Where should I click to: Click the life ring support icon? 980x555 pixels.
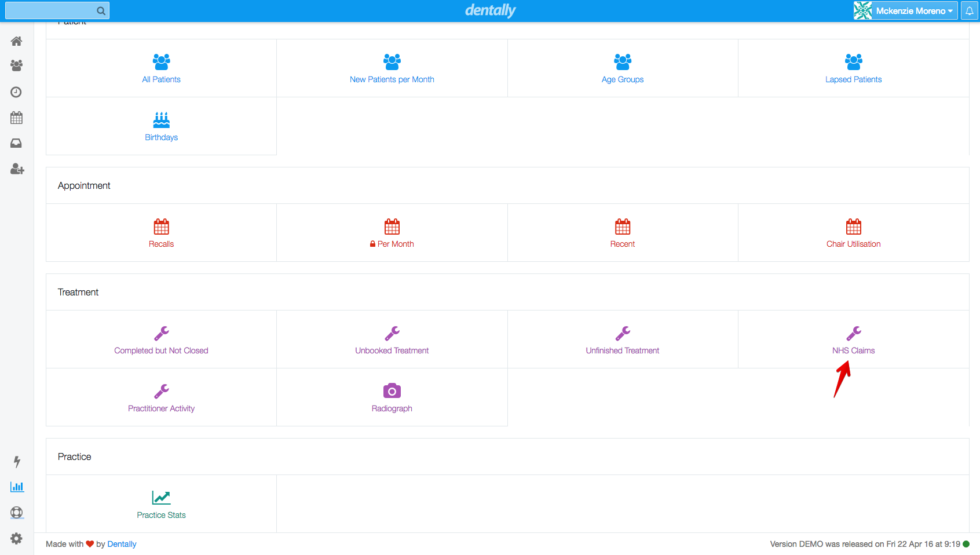tap(17, 513)
